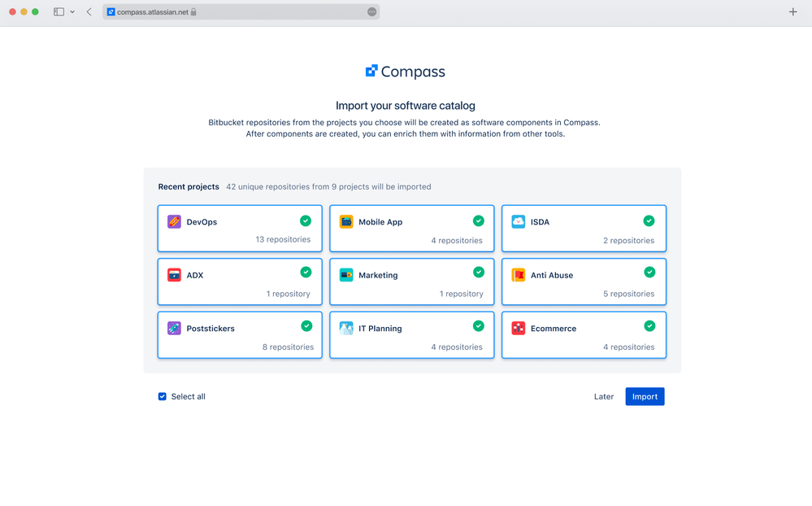812x506 pixels.
Task: Click '13 repositories' text in DevOps card
Action: (283, 239)
